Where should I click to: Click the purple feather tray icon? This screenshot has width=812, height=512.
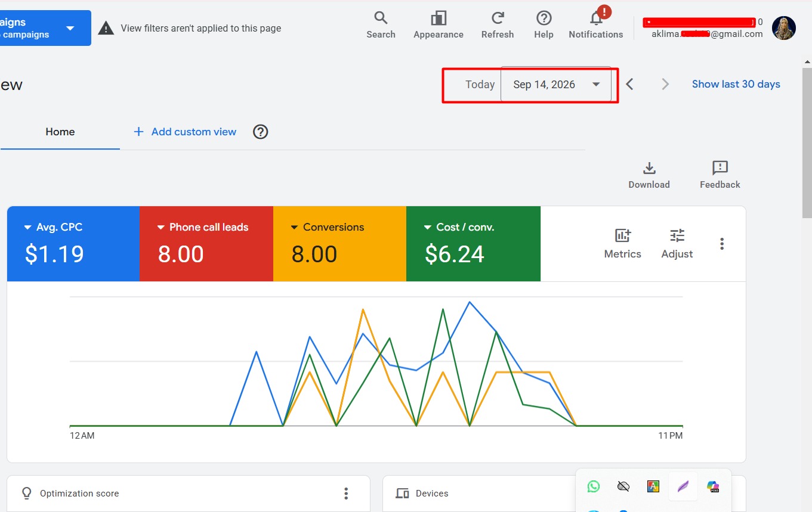pos(683,486)
